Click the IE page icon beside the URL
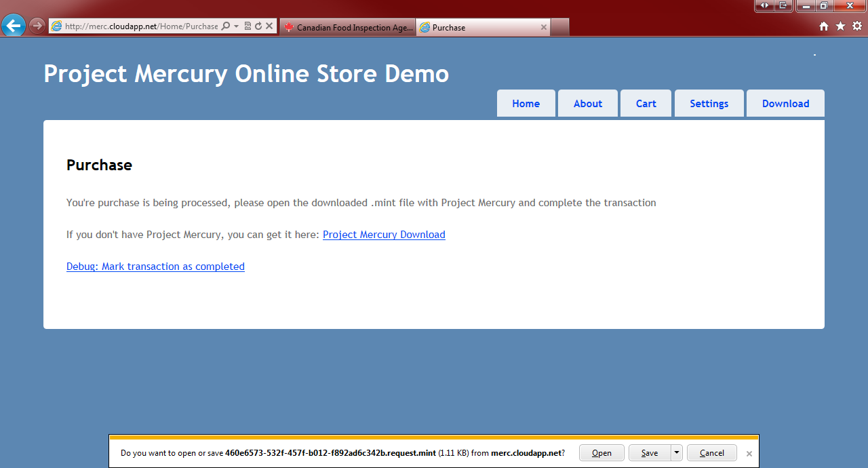The height and width of the screenshot is (468, 868). [56, 26]
